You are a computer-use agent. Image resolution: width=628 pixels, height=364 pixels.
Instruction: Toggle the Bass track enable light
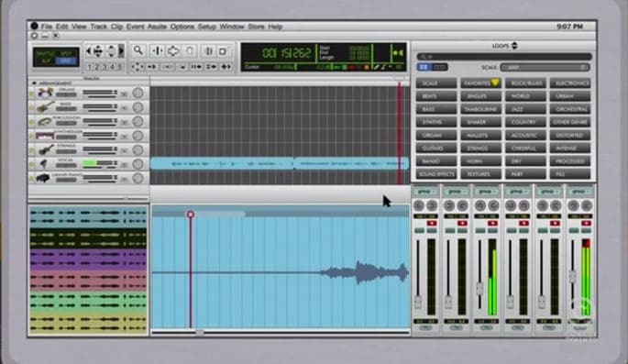[x=32, y=107]
